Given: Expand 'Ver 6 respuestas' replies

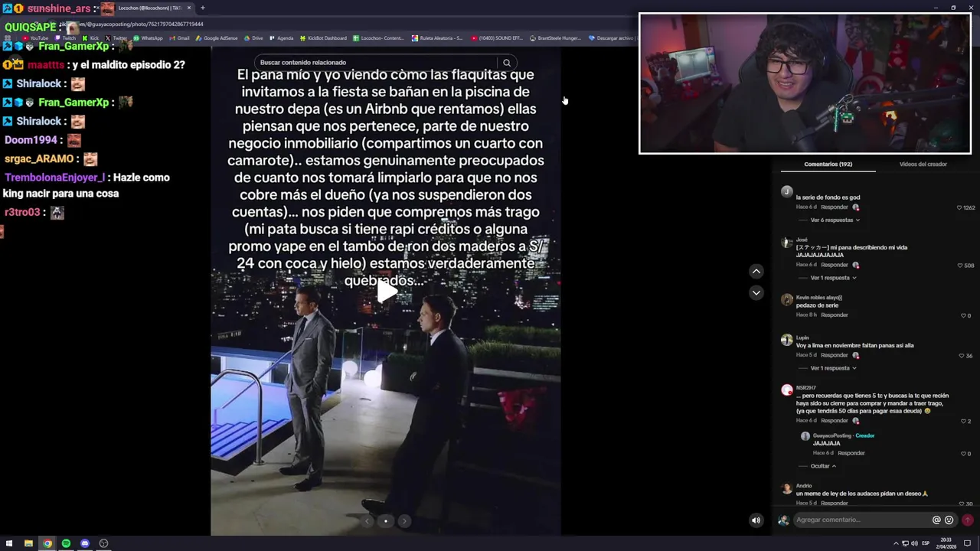Looking at the screenshot, I should tap(835, 220).
